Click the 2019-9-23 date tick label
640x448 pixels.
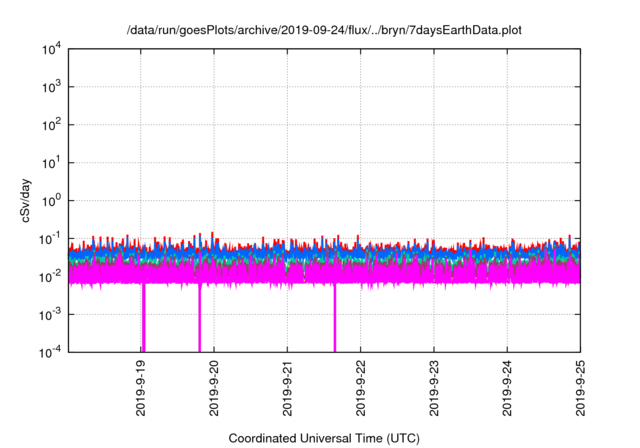(434, 388)
